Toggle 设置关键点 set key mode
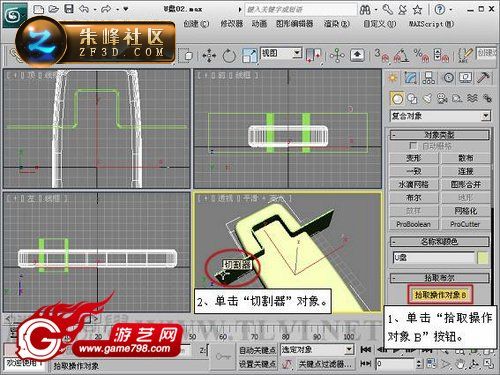 [257, 364]
